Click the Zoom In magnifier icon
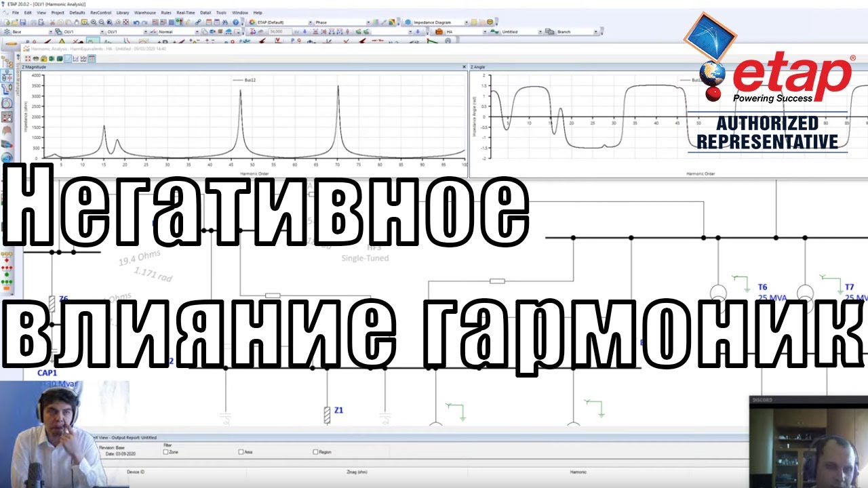Image resolution: width=868 pixels, height=488 pixels. pyautogui.click(x=93, y=22)
